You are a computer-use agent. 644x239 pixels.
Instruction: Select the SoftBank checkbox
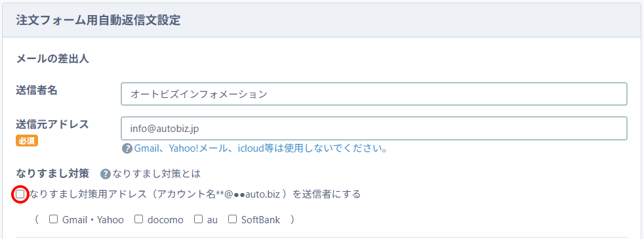point(232,219)
